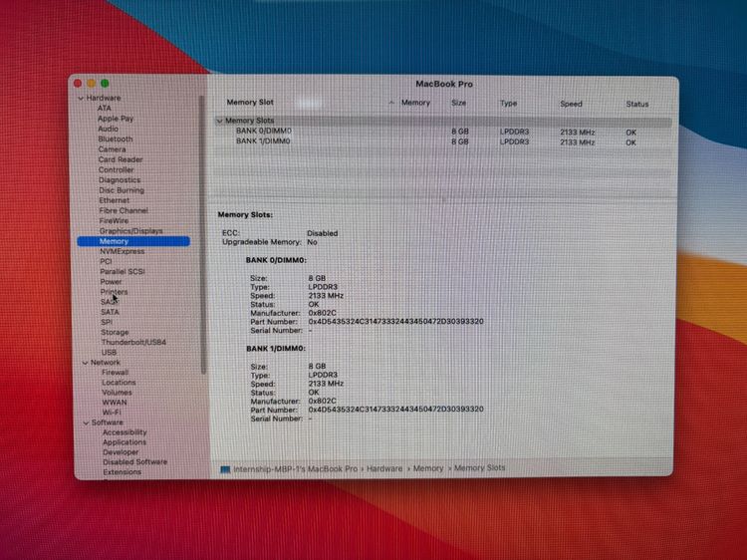Select Volumes under Network
Screen dimensions: 747x560
click(117, 393)
